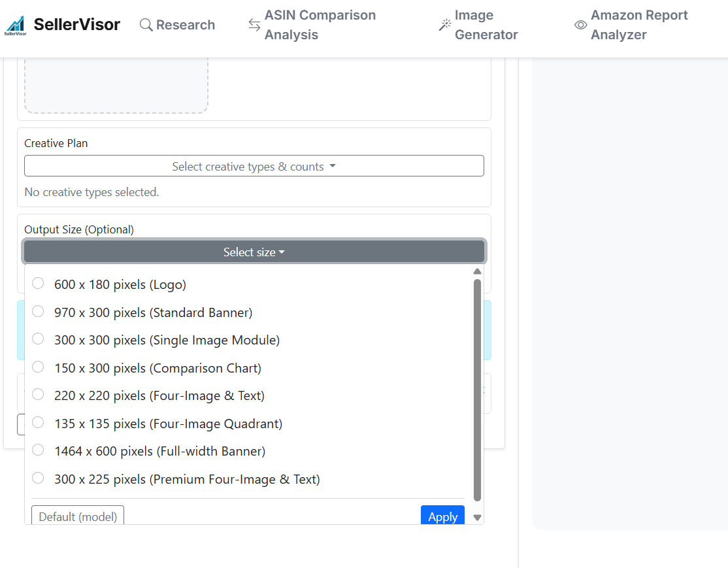Click the Default (model) button
The width and height of the screenshot is (728, 568).
(78, 516)
